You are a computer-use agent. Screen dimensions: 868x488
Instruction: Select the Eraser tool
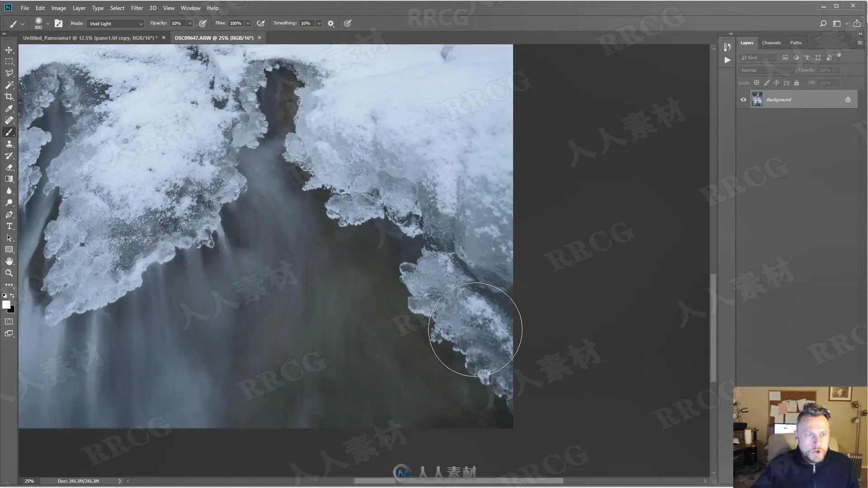9,167
